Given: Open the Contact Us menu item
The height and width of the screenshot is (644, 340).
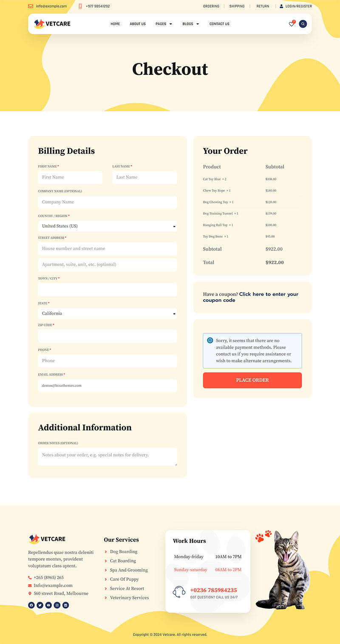Looking at the screenshot, I should click(x=219, y=24).
